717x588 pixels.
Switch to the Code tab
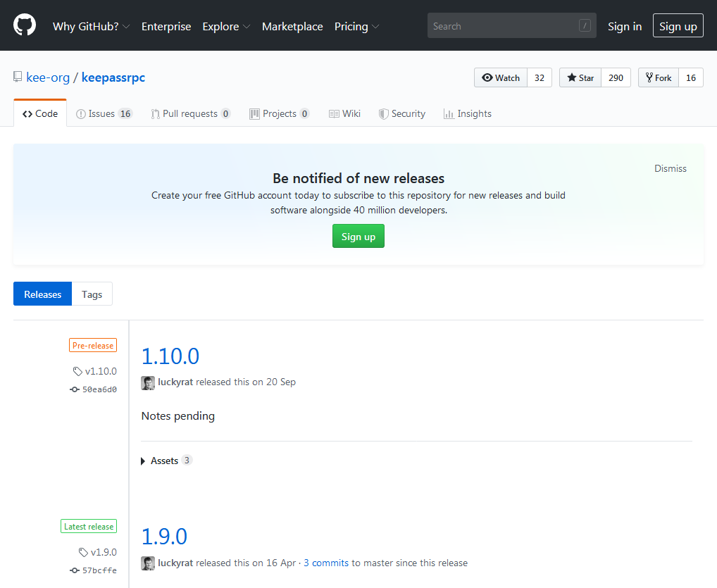coord(40,113)
